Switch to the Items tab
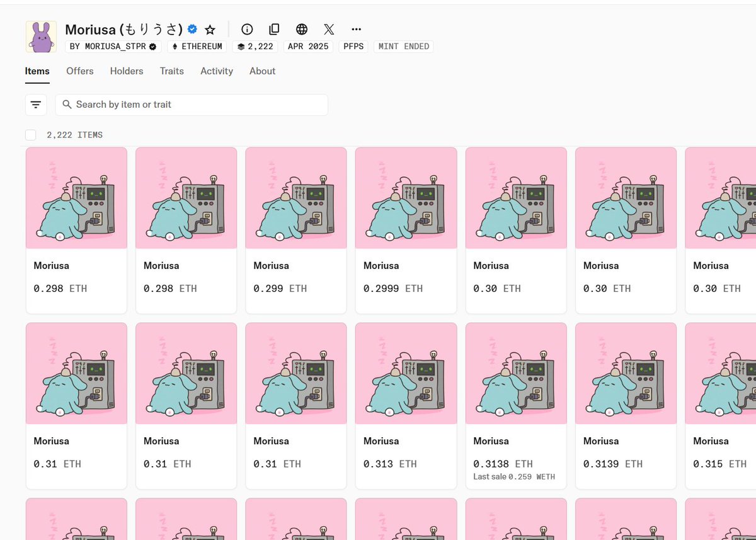This screenshot has height=540, width=756. click(37, 71)
